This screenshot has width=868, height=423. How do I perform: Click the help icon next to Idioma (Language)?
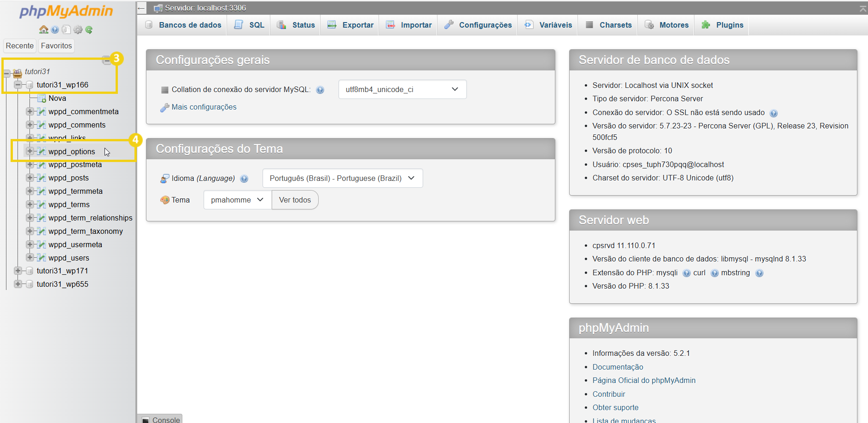(x=244, y=179)
